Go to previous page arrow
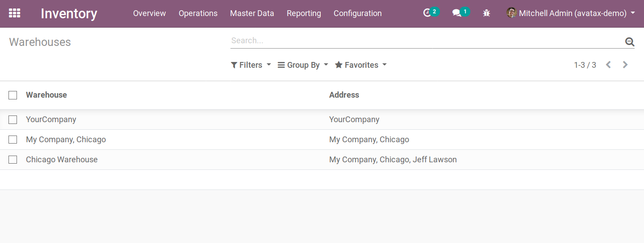The width and height of the screenshot is (644, 243). [x=608, y=65]
